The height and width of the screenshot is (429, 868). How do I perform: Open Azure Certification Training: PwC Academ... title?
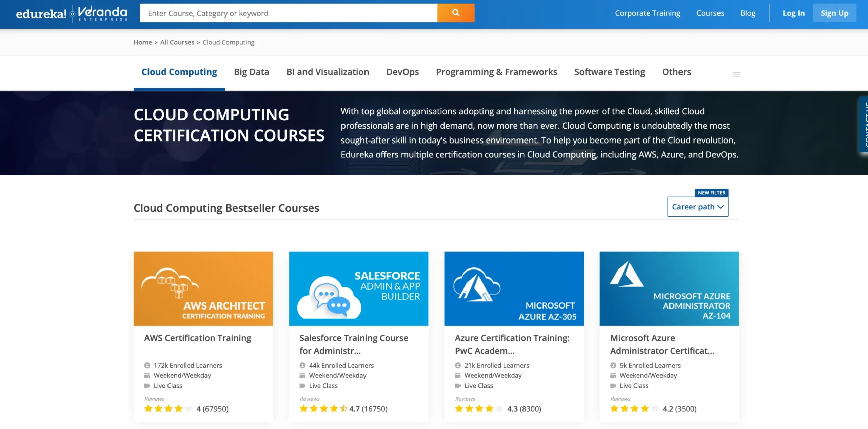[x=512, y=344]
